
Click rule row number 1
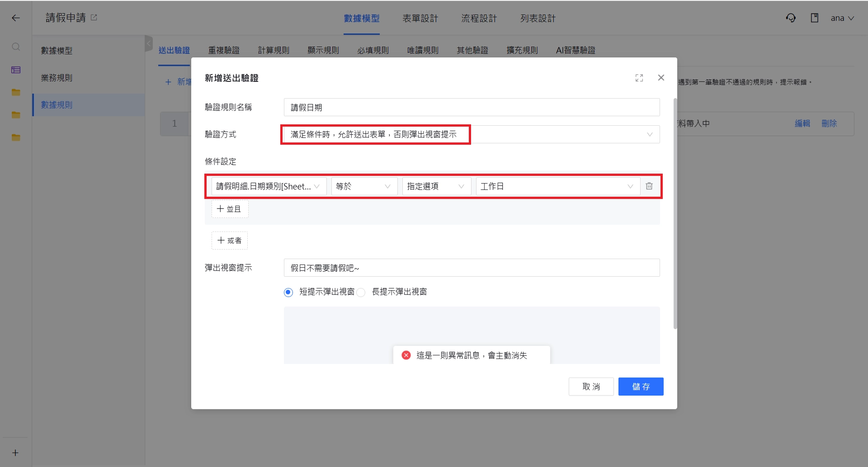(x=175, y=123)
